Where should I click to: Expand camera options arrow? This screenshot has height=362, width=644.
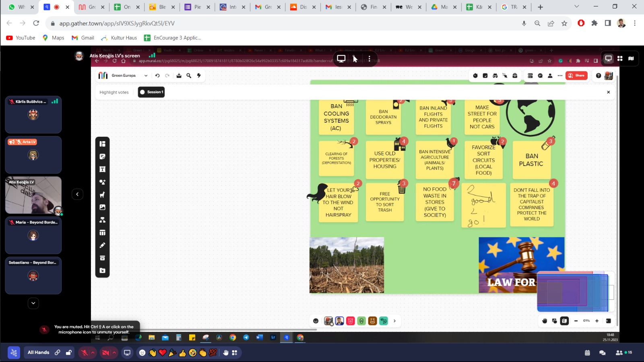(114, 352)
